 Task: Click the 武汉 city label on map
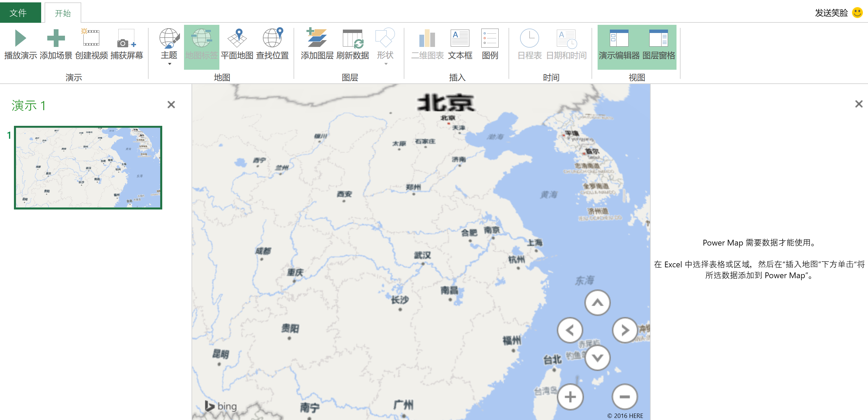tap(422, 255)
